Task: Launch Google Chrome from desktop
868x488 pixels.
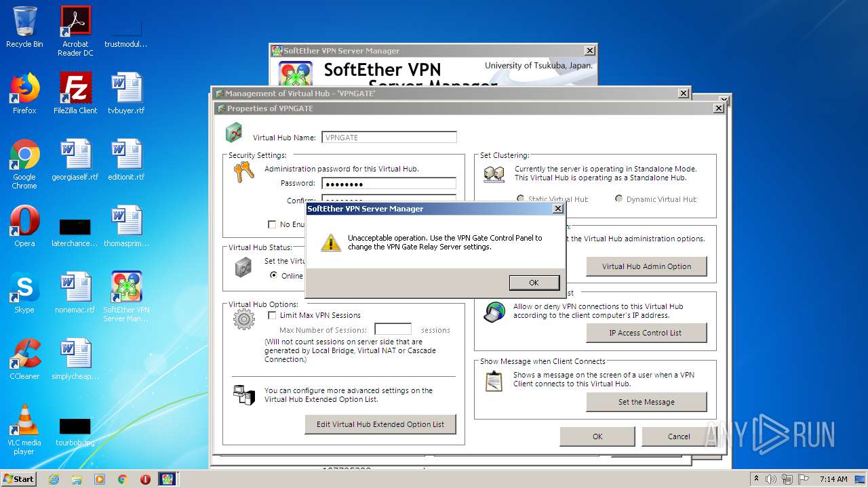Action: pos(24,164)
